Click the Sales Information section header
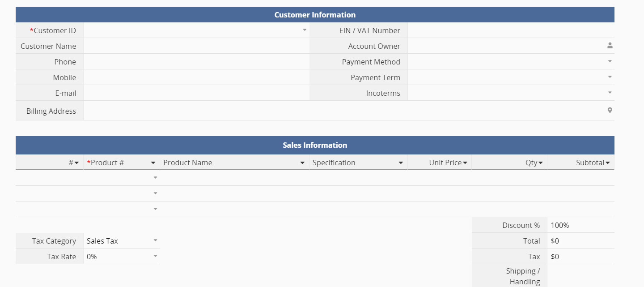The image size is (644, 287). click(315, 145)
